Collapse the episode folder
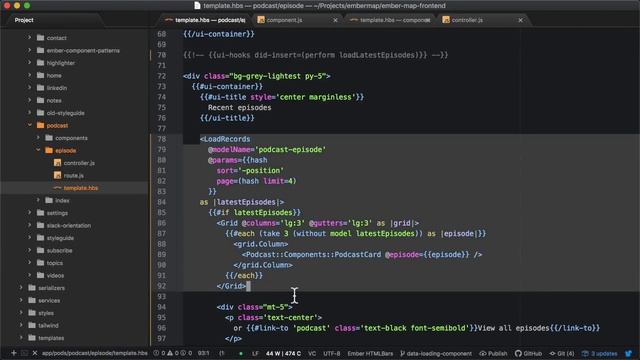640x360 pixels. click(x=38, y=150)
